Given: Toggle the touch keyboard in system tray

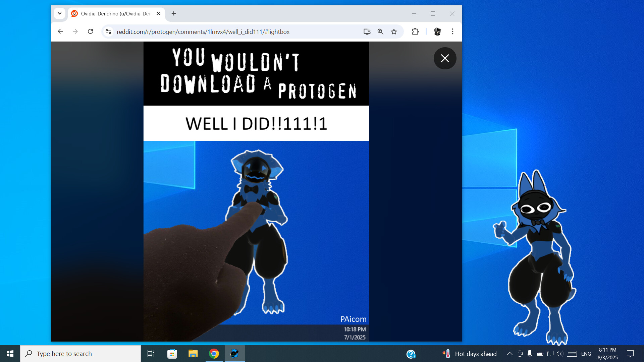Looking at the screenshot, I should point(572,354).
